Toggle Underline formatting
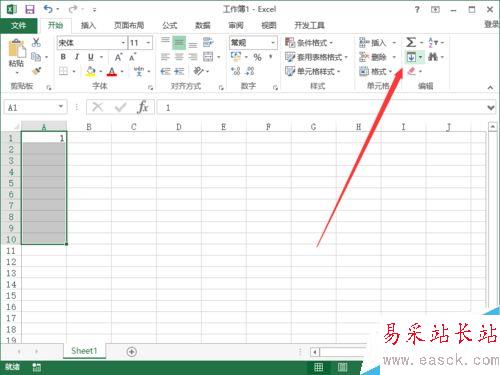Image resolution: width=500 pixels, height=375 pixels. [x=91, y=57]
